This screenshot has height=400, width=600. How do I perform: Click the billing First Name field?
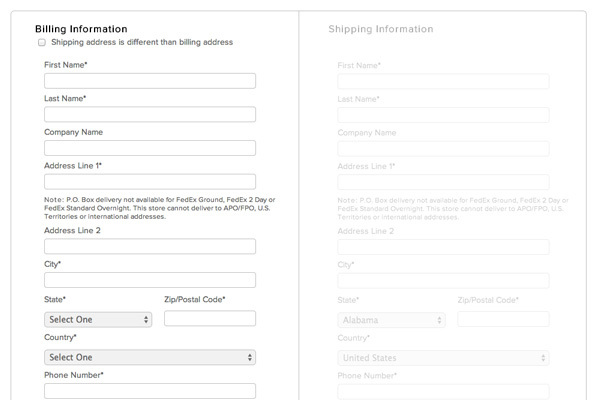(x=150, y=81)
